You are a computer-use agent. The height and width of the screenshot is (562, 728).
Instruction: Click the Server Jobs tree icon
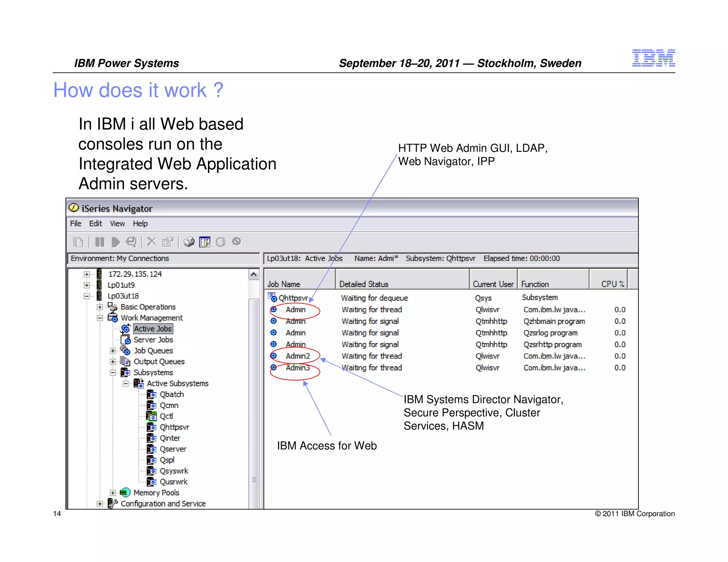125,340
